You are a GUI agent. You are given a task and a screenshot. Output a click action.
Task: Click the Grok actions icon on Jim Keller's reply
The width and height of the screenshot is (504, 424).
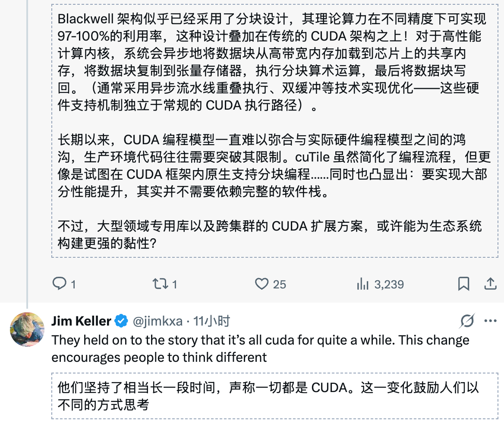tap(467, 321)
